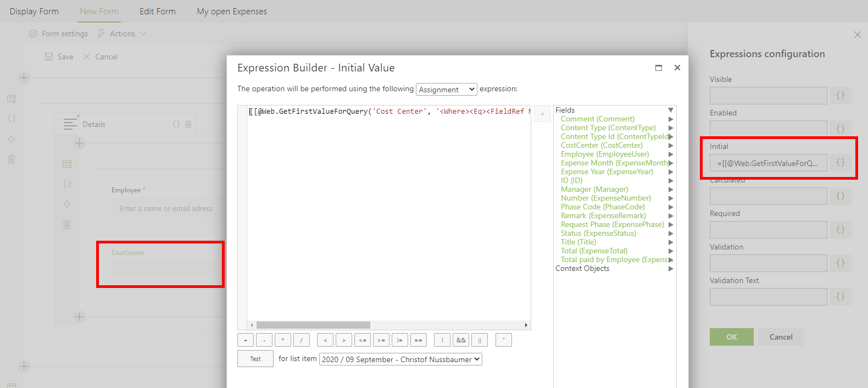Open expression builder for Visible field

pyautogui.click(x=840, y=95)
